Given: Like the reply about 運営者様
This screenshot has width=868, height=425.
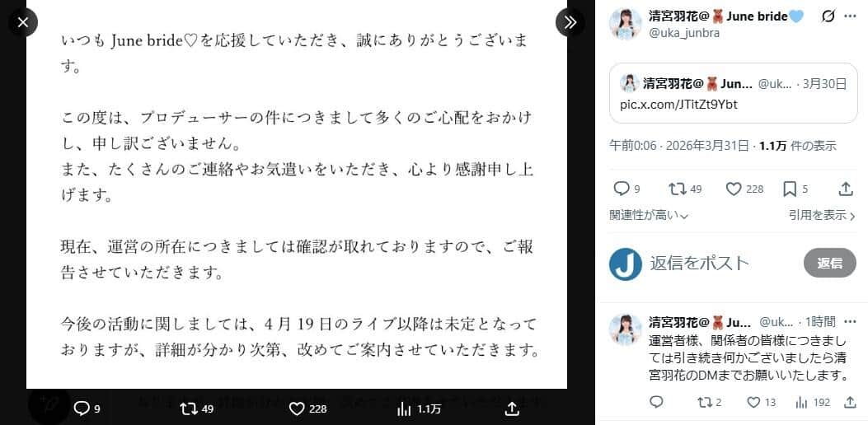Looking at the screenshot, I should [753, 402].
